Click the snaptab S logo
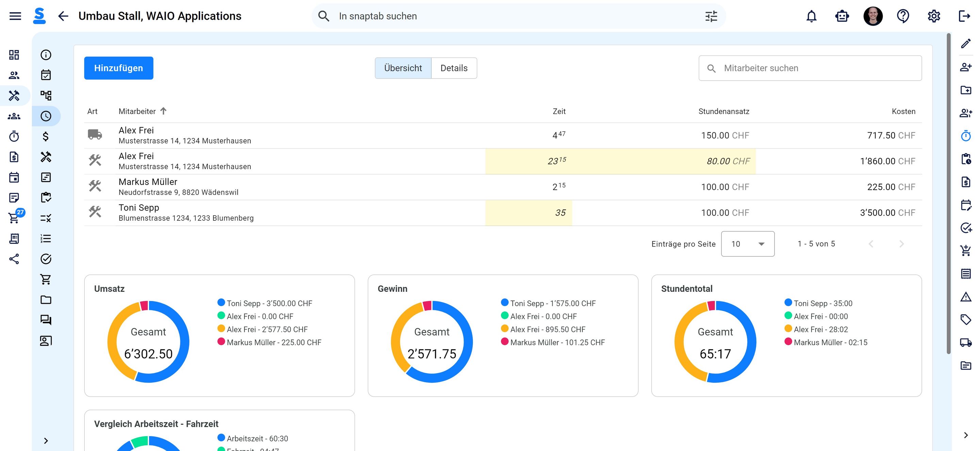Image resolution: width=980 pixels, height=451 pixels. [x=39, y=16]
